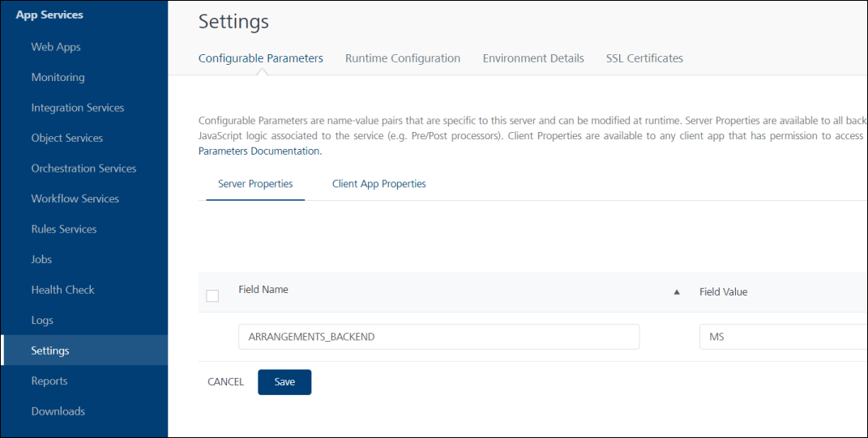Open Web Apps in the sidebar
Image resolution: width=868 pixels, height=438 pixels.
56,47
